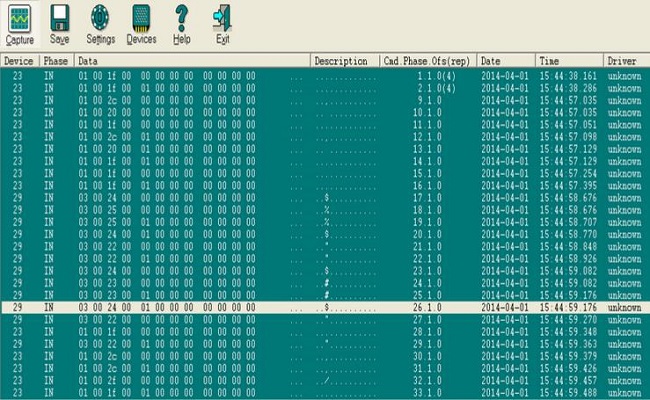This screenshot has height=400, width=650.
Task: Select the row with time 15:44:57.051
Action: click(325, 125)
